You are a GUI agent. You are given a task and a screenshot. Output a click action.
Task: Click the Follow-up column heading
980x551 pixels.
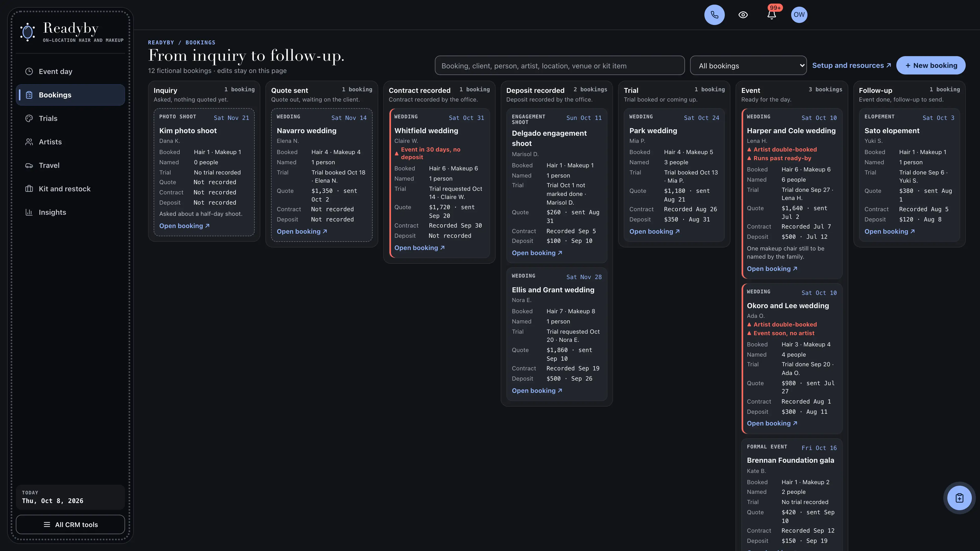[x=875, y=91]
